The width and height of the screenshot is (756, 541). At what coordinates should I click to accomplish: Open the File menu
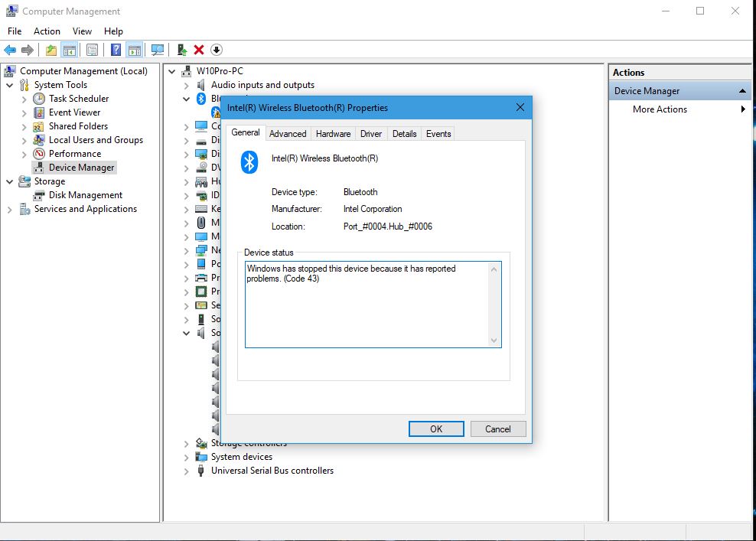click(15, 31)
